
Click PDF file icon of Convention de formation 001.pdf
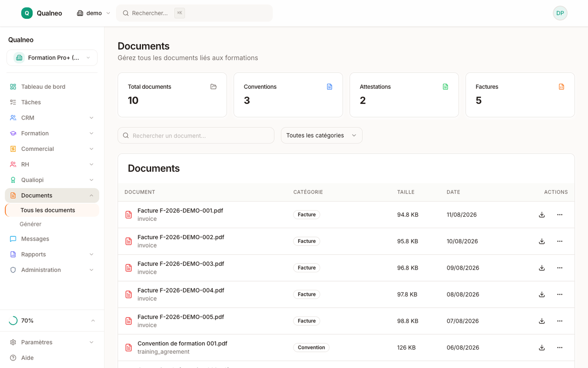129,348
